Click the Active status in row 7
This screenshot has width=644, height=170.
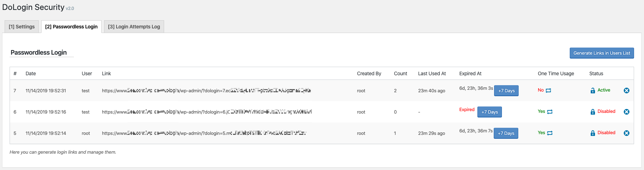pyautogui.click(x=604, y=90)
